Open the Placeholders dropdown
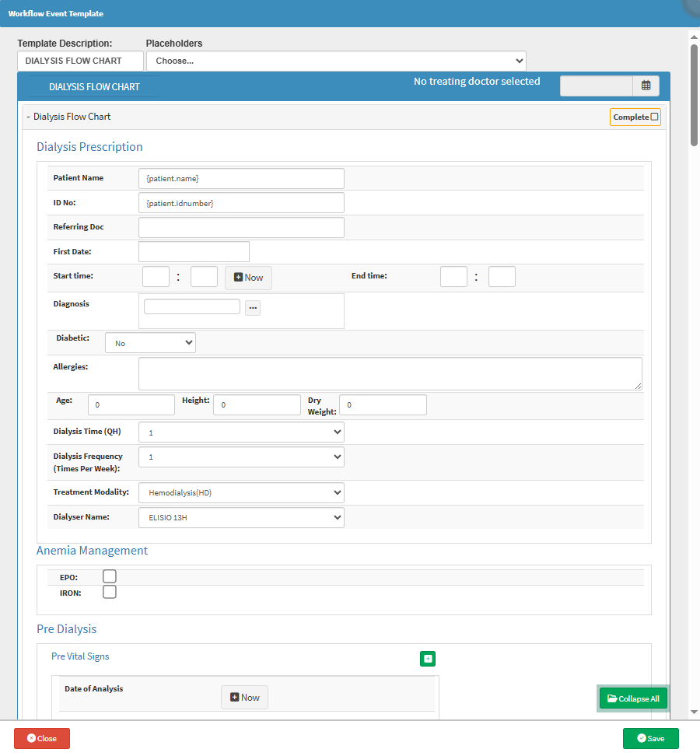Screen dimensions: 700x756 pyautogui.click(x=336, y=61)
